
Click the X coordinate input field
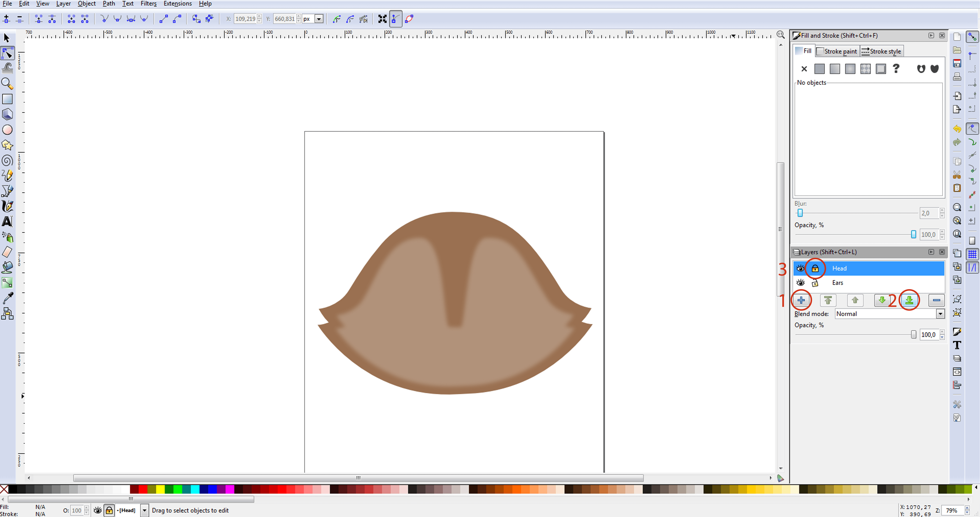tap(245, 19)
